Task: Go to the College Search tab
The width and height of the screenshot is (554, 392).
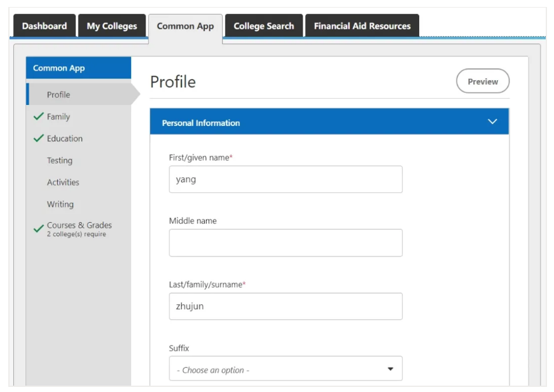Action: coord(263,26)
